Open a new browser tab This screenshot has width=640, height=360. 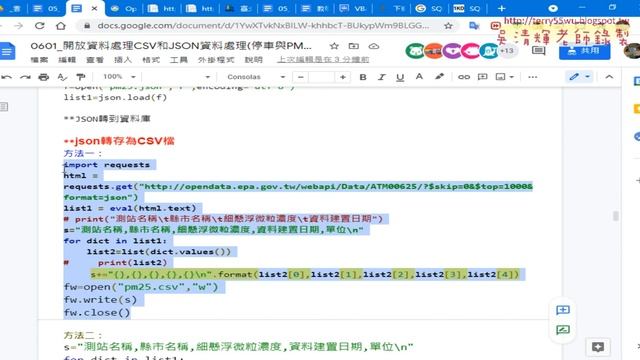[501, 8]
